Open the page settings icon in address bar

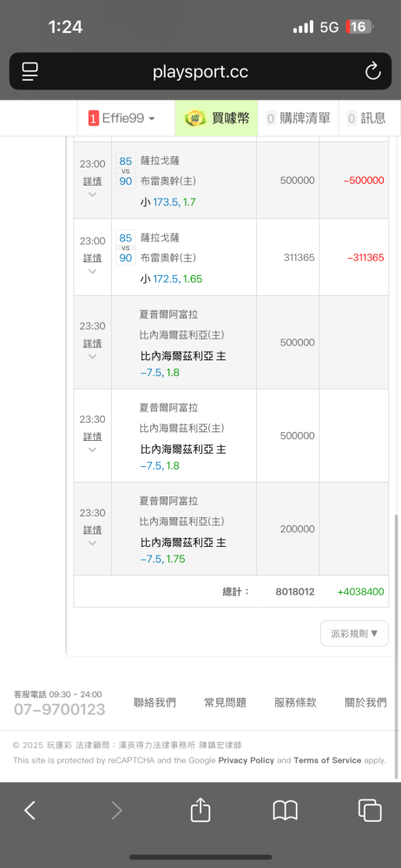(x=30, y=71)
